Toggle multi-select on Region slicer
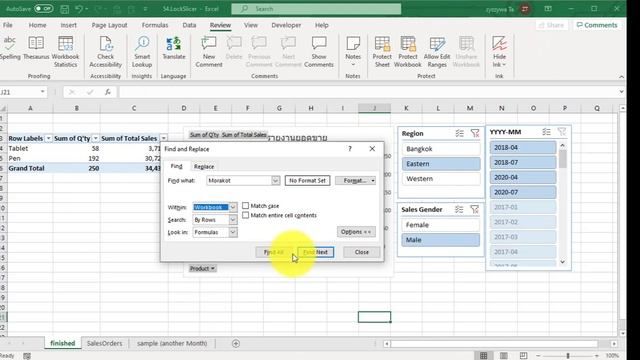This screenshot has height=360, width=640. point(460,133)
